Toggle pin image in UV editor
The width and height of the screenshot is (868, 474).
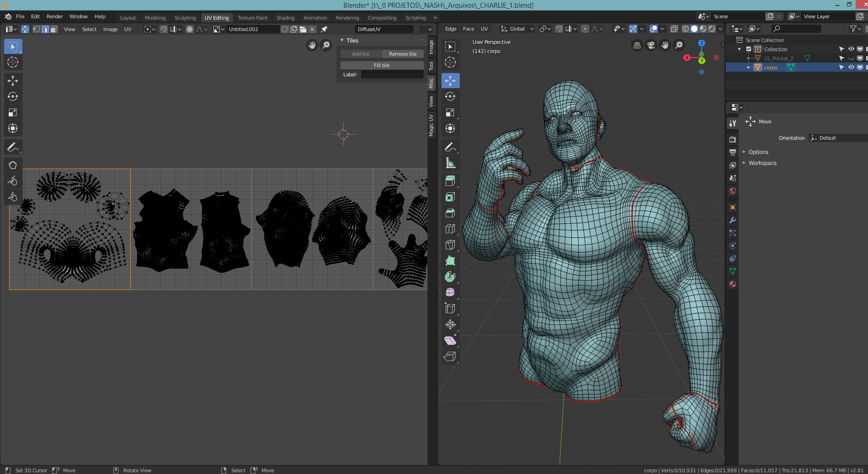324,29
